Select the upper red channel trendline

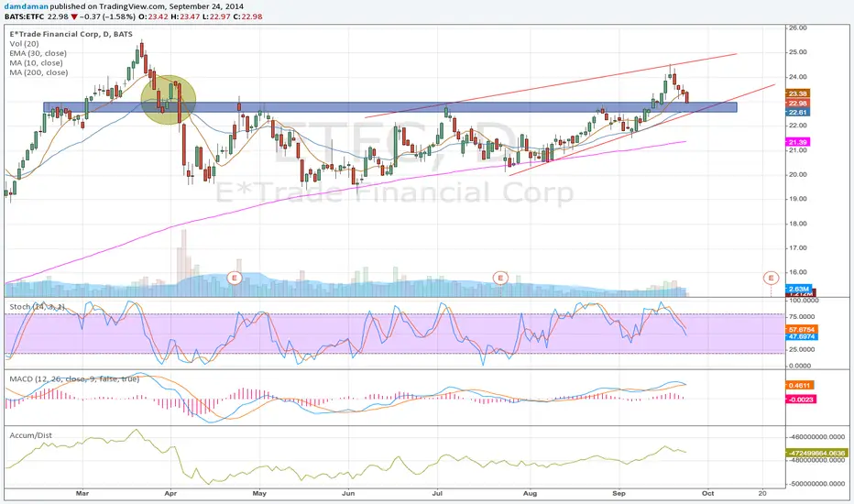[x=550, y=85]
